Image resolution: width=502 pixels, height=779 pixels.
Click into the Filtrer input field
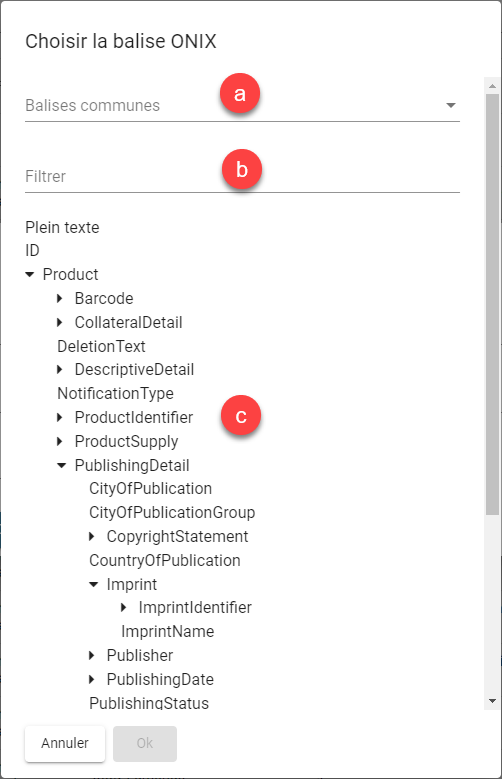click(242, 176)
